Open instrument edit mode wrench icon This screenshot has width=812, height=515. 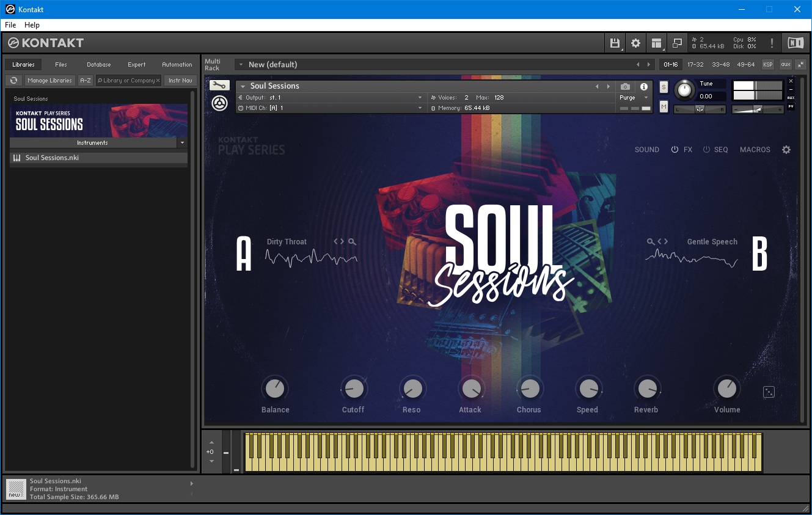(x=220, y=86)
